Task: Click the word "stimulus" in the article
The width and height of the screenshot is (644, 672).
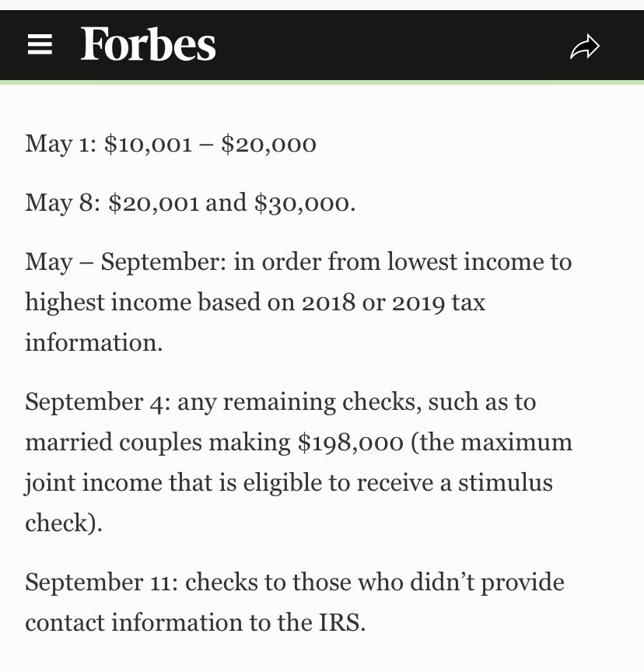Action: 505,483
